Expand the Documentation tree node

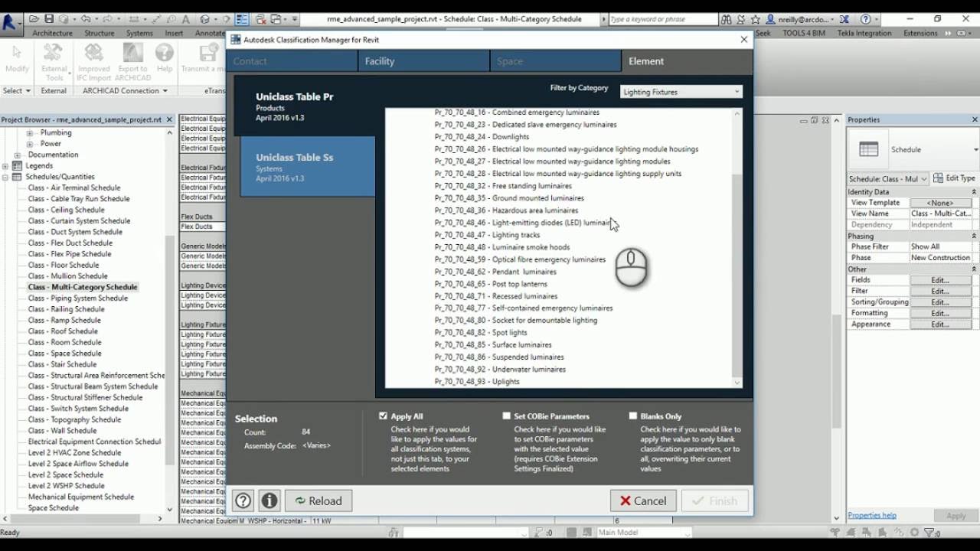tap(18, 155)
